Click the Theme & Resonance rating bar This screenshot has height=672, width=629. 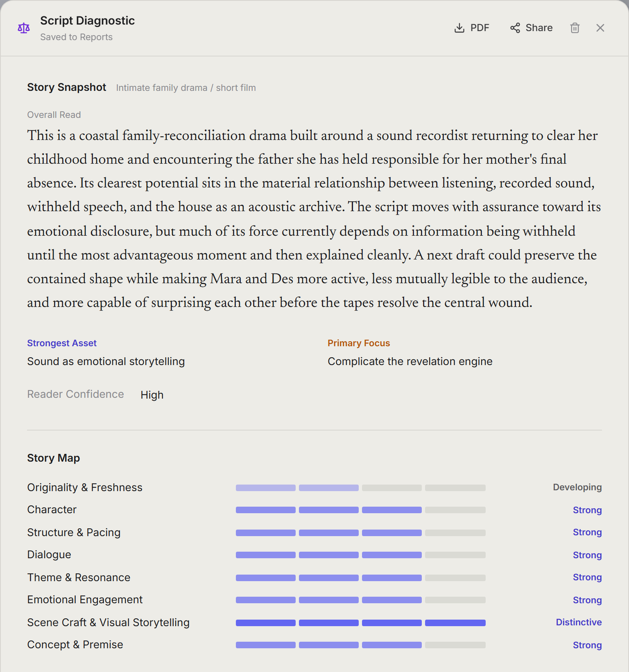pos(361,578)
